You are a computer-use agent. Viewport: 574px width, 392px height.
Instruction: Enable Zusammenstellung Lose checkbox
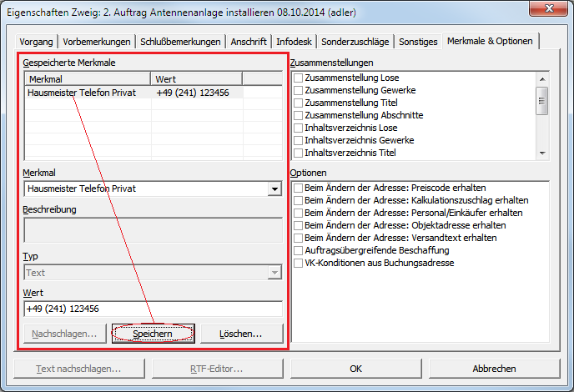point(299,78)
